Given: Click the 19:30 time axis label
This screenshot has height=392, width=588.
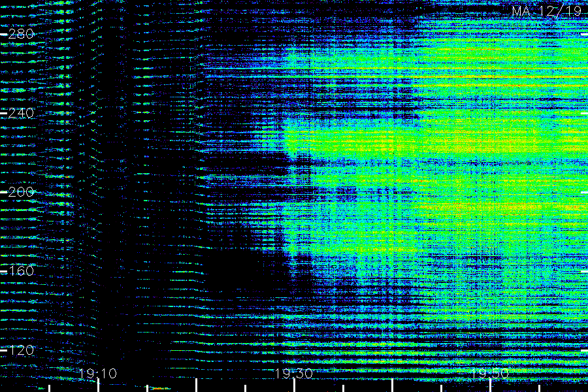Looking at the screenshot, I should (293, 373).
